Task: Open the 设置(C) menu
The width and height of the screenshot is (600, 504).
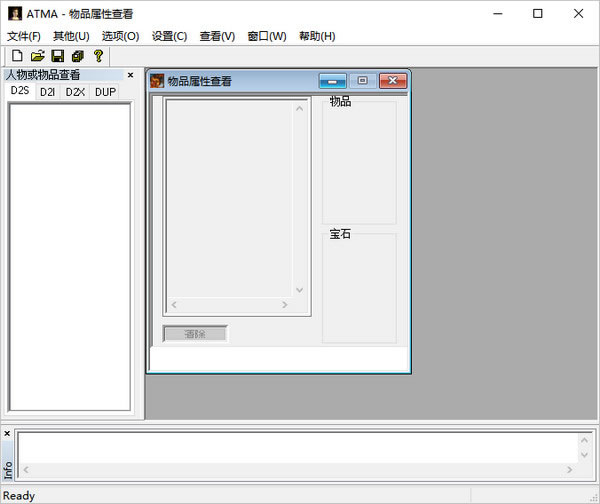Action: pyautogui.click(x=169, y=36)
